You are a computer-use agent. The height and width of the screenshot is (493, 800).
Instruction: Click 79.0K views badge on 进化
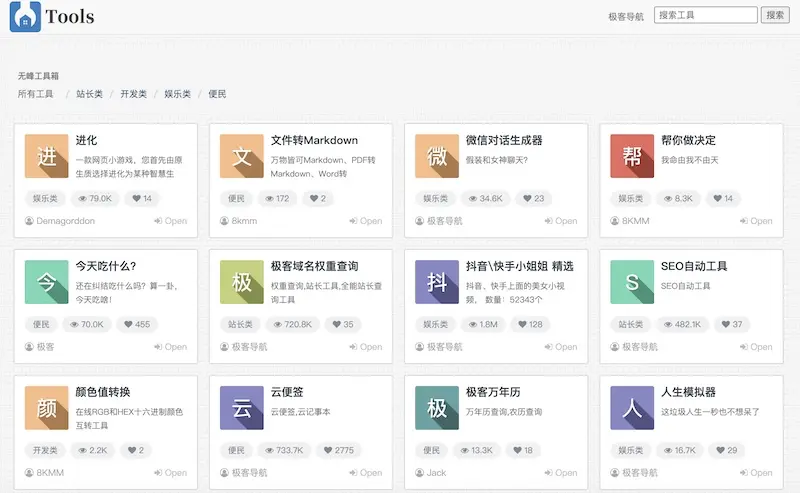95,199
